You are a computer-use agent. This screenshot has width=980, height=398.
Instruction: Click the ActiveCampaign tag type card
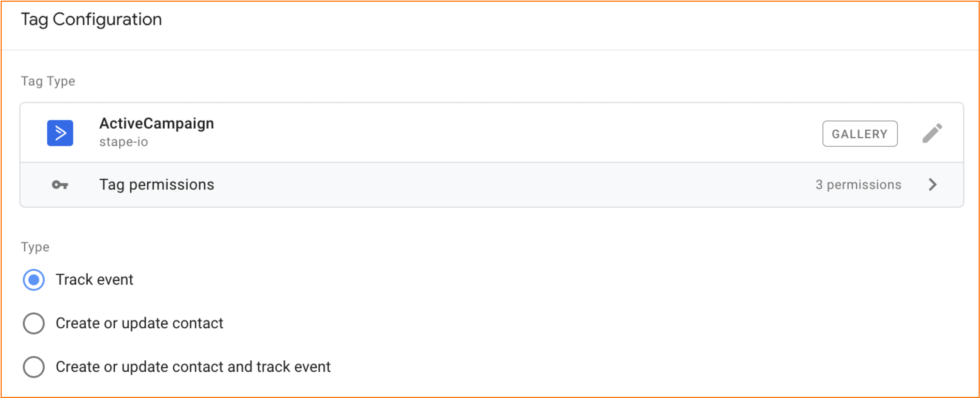click(491, 133)
